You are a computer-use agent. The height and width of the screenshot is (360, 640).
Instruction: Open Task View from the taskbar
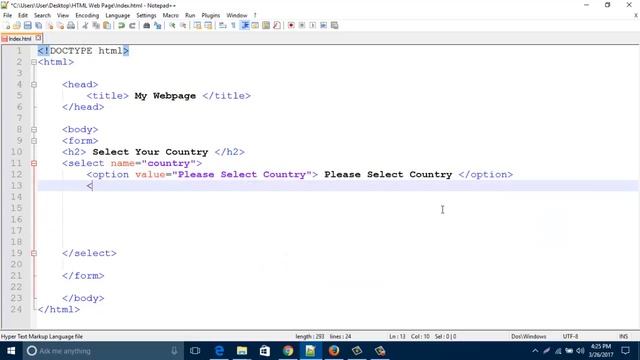coord(195,351)
